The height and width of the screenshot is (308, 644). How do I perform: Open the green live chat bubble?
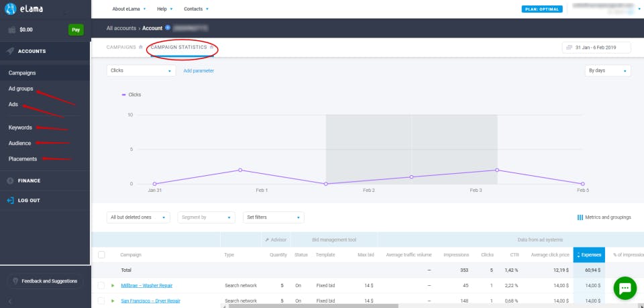tap(625, 288)
